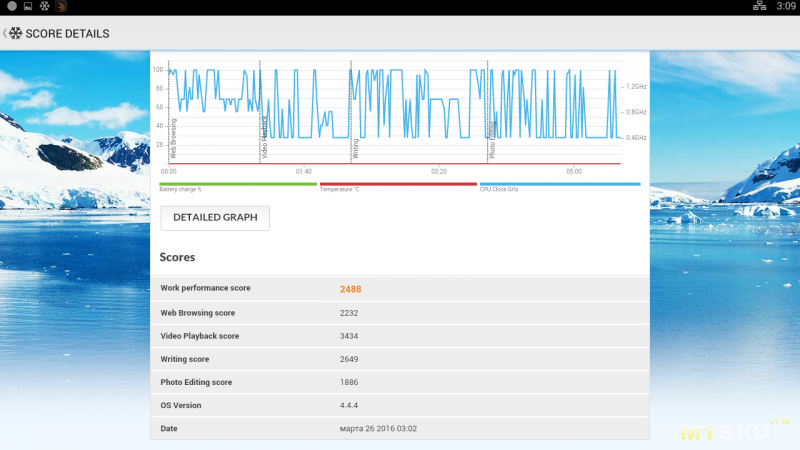Tap the 0.8GHz label on graph axis

click(636, 112)
